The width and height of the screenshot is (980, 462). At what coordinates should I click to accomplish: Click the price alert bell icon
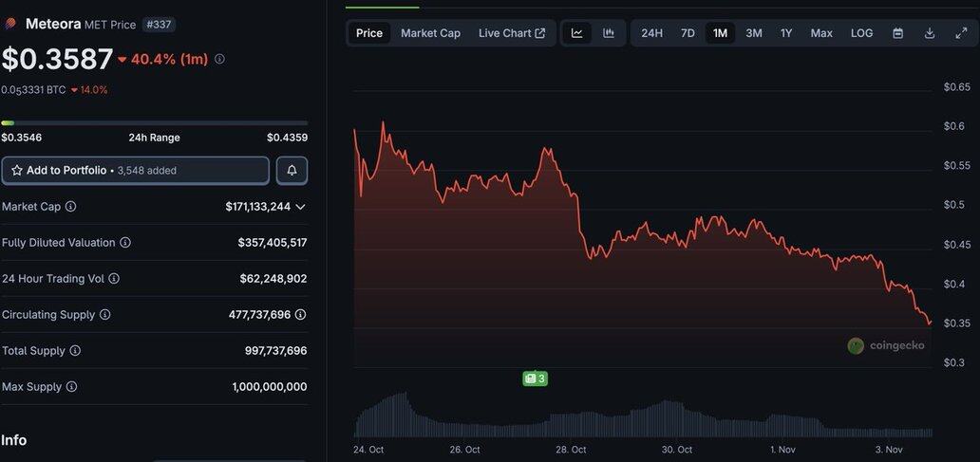(292, 171)
